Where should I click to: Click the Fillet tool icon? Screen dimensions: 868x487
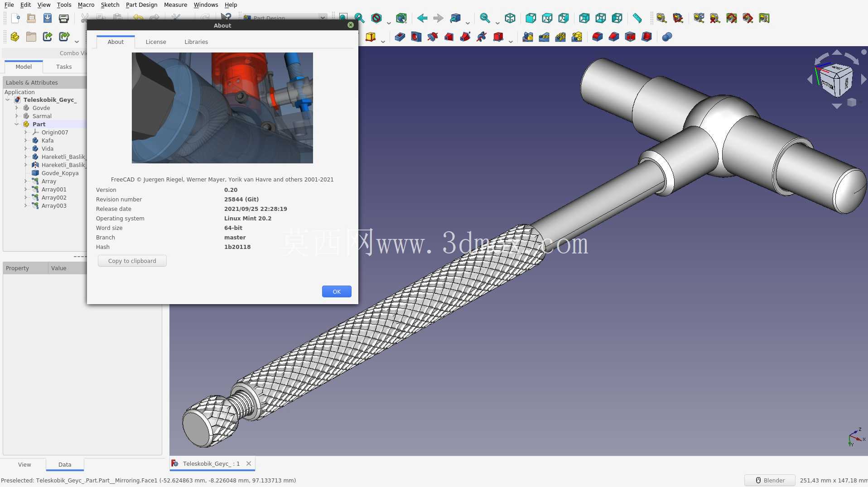[x=598, y=37]
